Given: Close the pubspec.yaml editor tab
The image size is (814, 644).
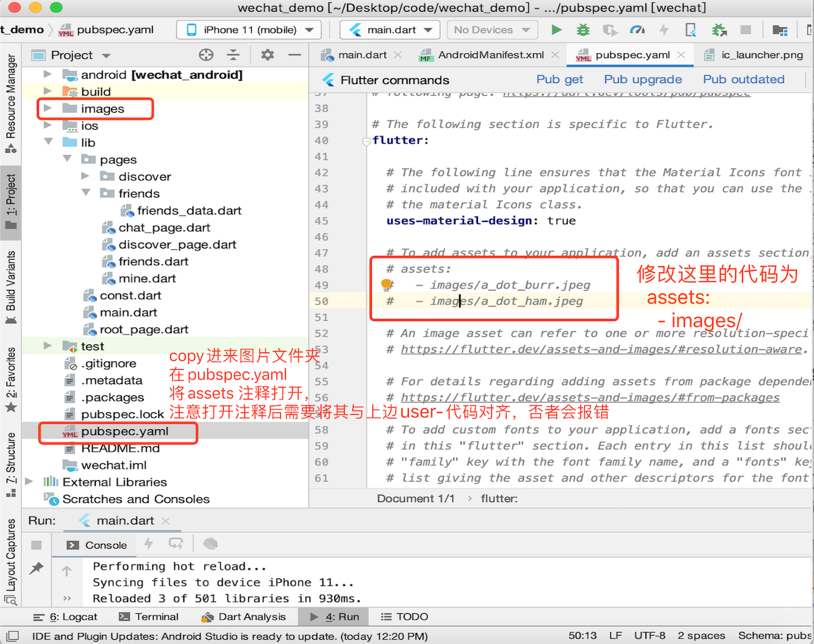Looking at the screenshot, I should 682,55.
